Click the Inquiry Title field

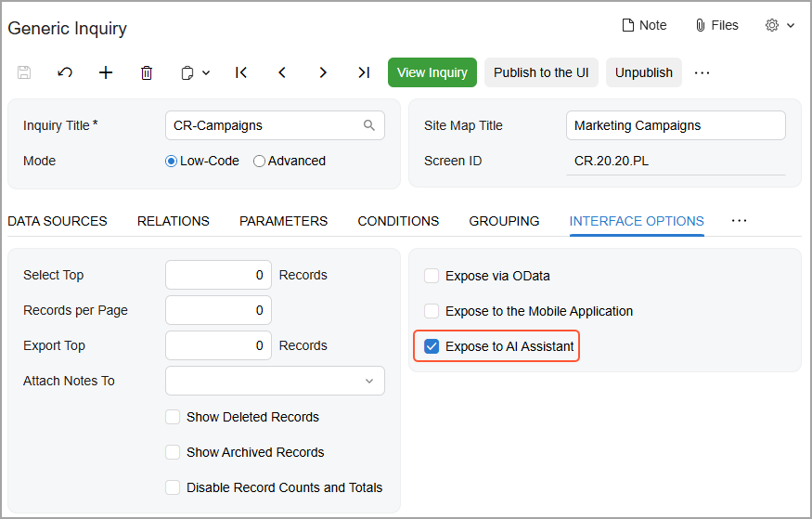275,125
